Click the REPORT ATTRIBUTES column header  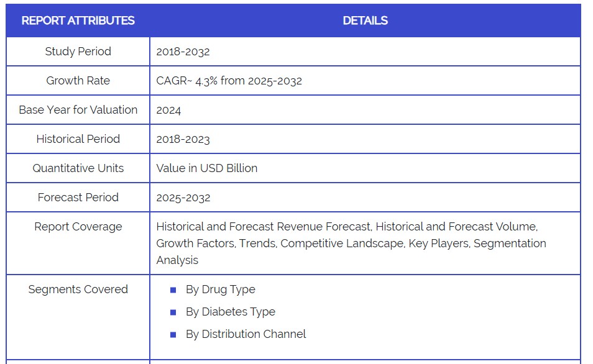tap(78, 20)
